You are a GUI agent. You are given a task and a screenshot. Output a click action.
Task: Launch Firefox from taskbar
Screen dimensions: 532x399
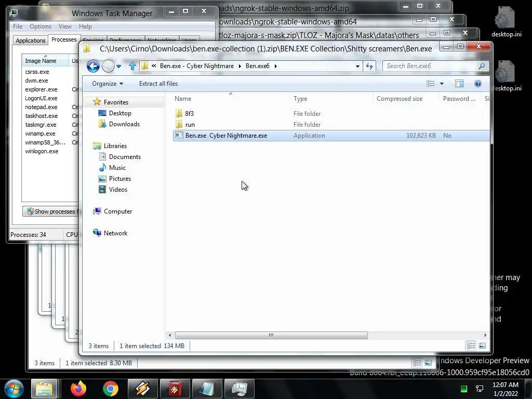tap(78, 389)
